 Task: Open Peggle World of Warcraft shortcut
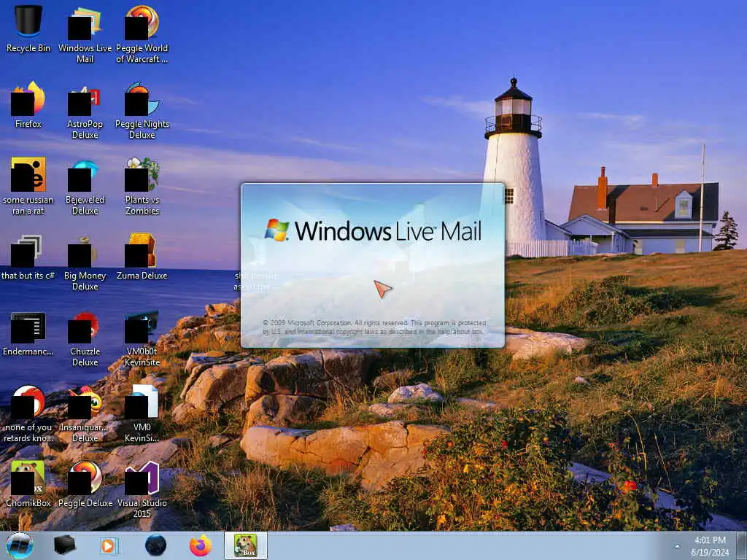coord(142,34)
